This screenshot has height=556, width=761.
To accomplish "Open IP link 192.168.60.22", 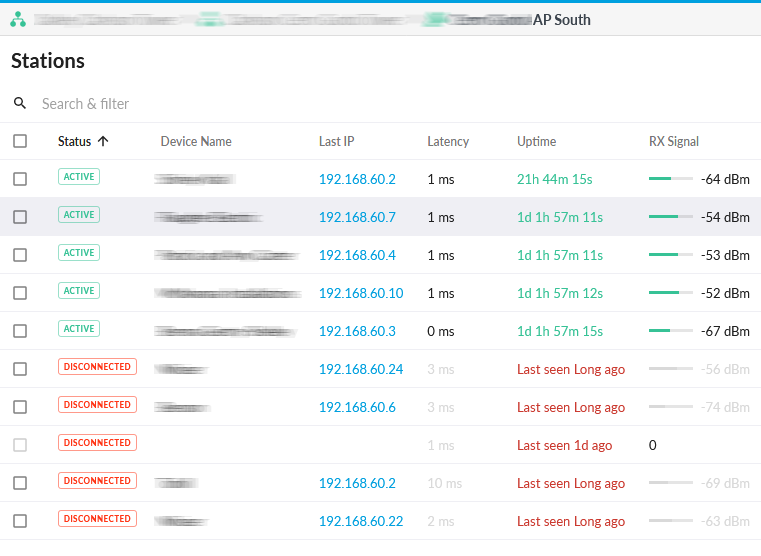I will (360, 521).
